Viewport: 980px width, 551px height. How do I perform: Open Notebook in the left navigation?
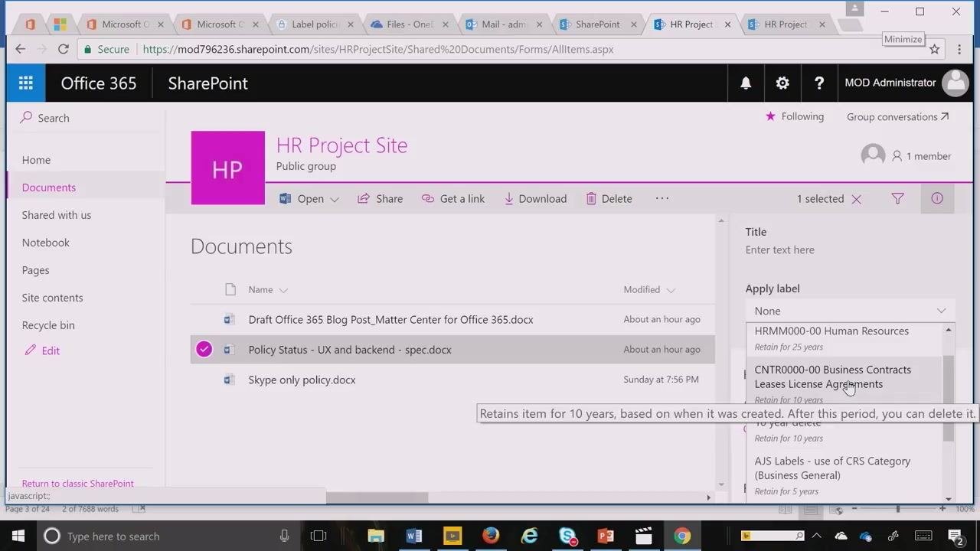(x=45, y=243)
